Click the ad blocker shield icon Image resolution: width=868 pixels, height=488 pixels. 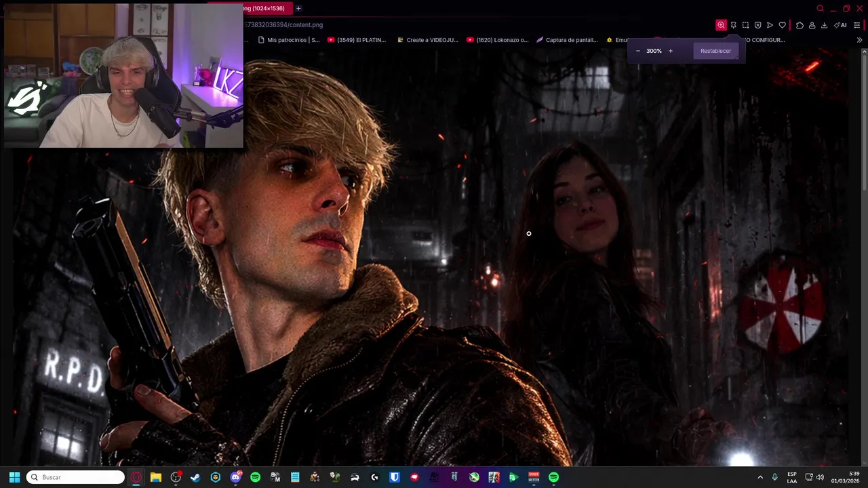click(x=757, y=25)
